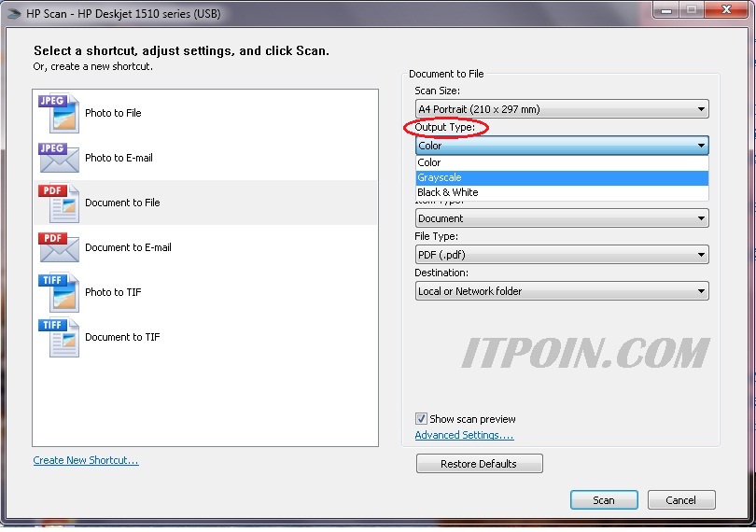Select the Photo to File JPEG icon
Viewport: 756px width, 532px height.
(x=59, y=113)
